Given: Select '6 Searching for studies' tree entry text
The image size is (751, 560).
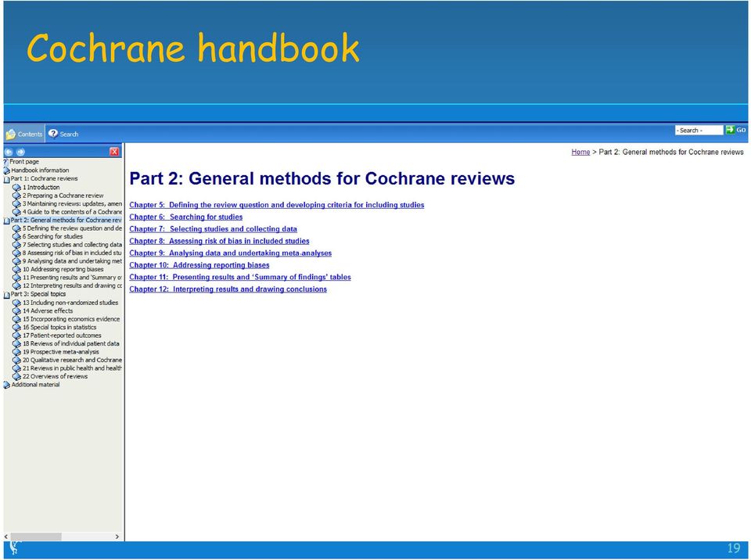Looking at the screenshot, I should click(52, 237).
